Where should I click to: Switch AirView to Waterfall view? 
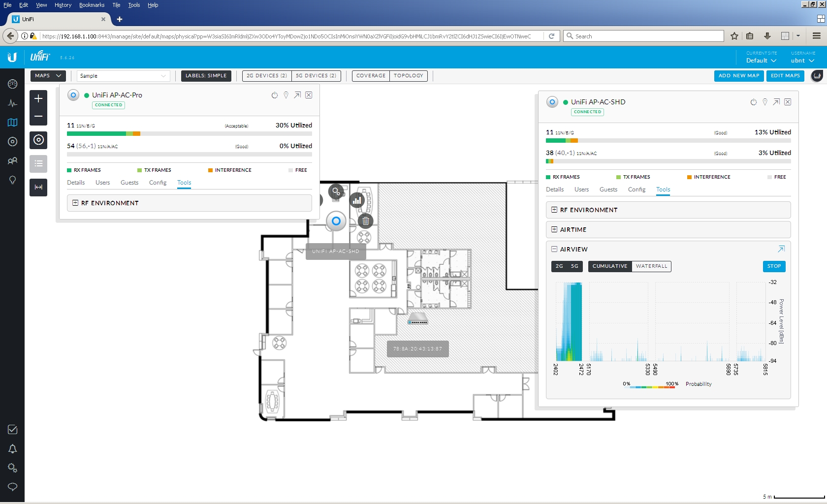651,266
